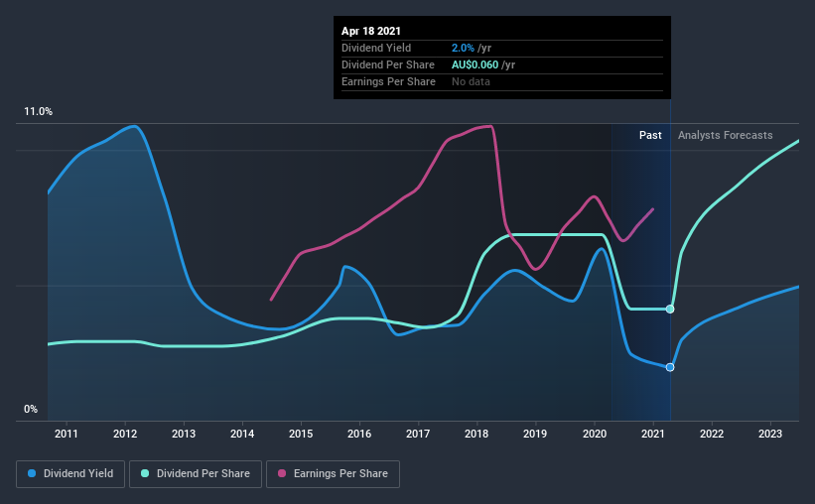
Task: Click the pink Earnings Per Share legend dot
Action: (282, 473)
